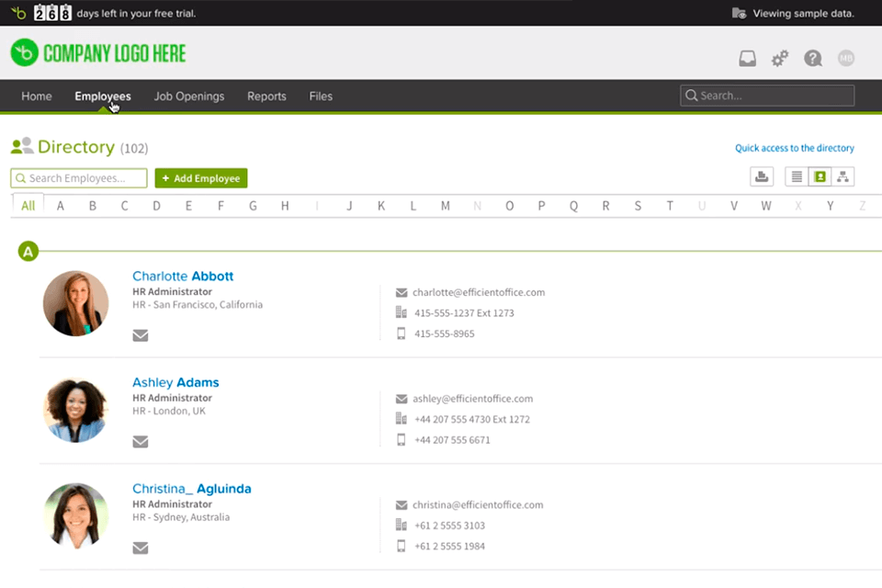This screenshot has height=588, width=882.
Task: Click the download directory icon
Action: click(x=762, y=176)
